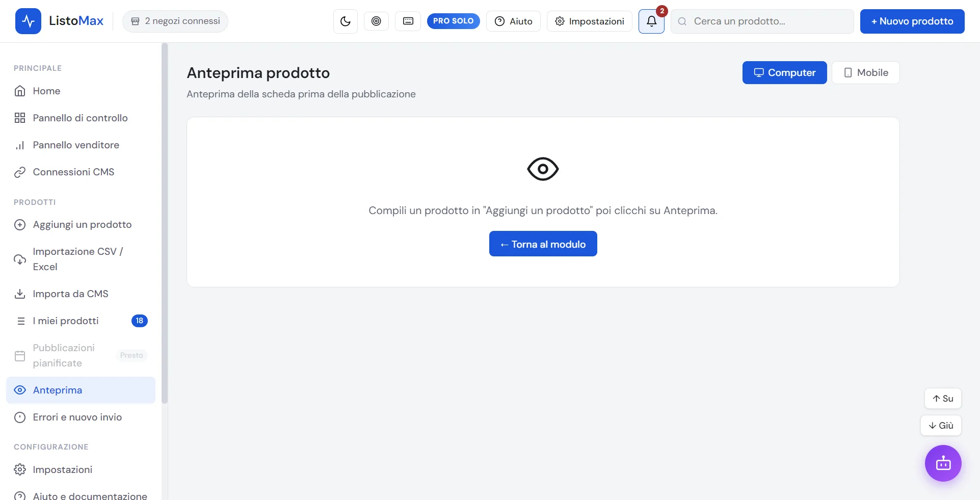The image size is (980, 500).
Task: Click Torna al modulo button
Action: (543, 244)
